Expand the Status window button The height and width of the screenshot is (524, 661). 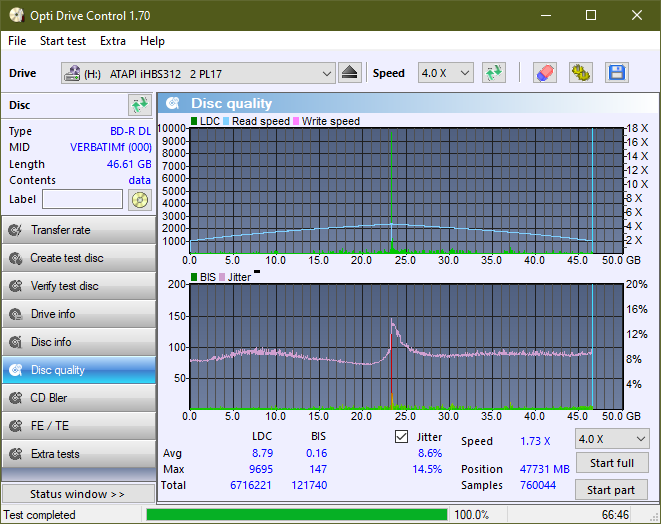[x=79, y=494]
